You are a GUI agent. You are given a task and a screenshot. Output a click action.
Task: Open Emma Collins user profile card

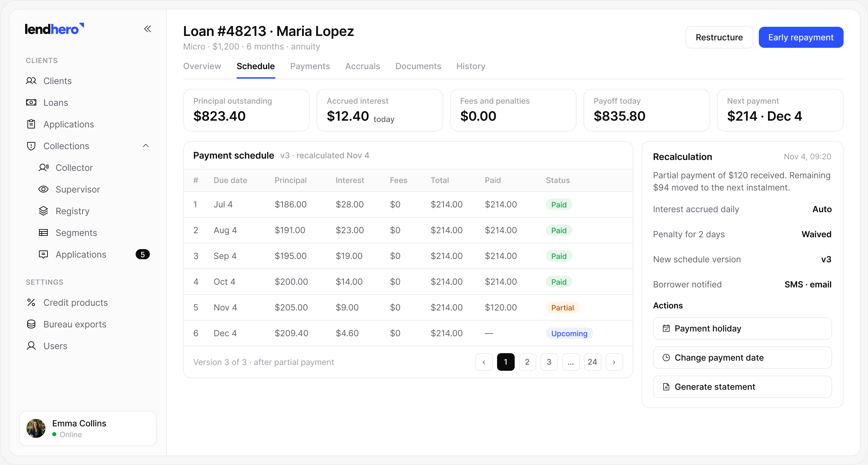(x=88, y=428)
